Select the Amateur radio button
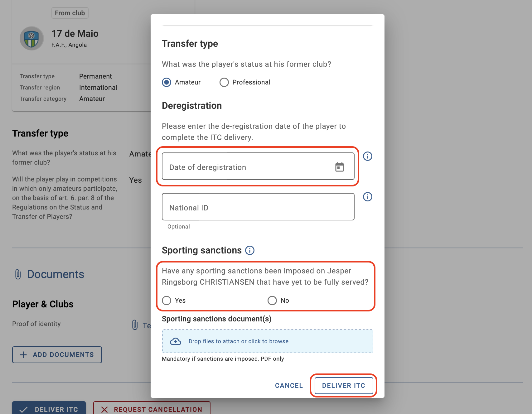 [x=167, y=82]
